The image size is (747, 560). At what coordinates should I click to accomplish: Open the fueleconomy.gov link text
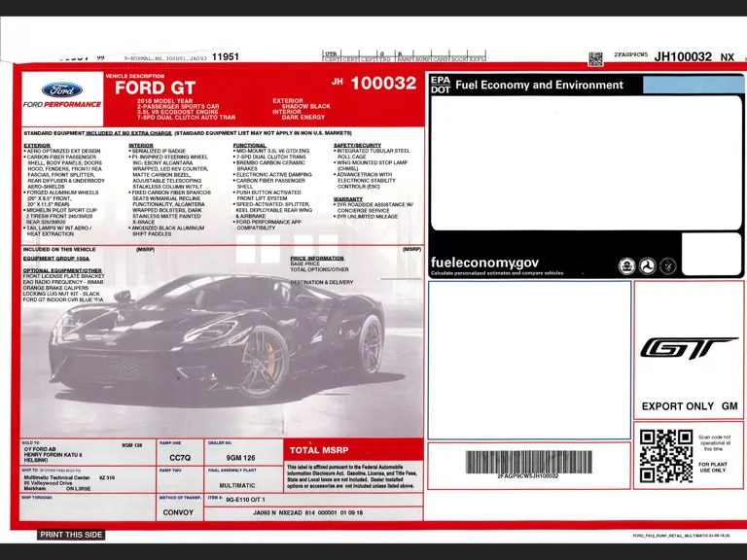click(x=484, y=262)
